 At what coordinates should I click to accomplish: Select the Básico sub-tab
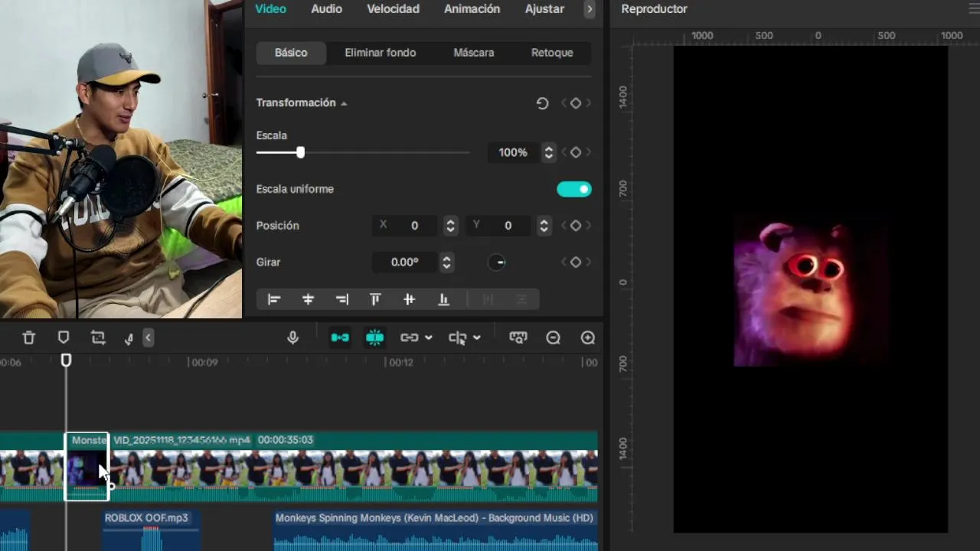tap(291, 53)
